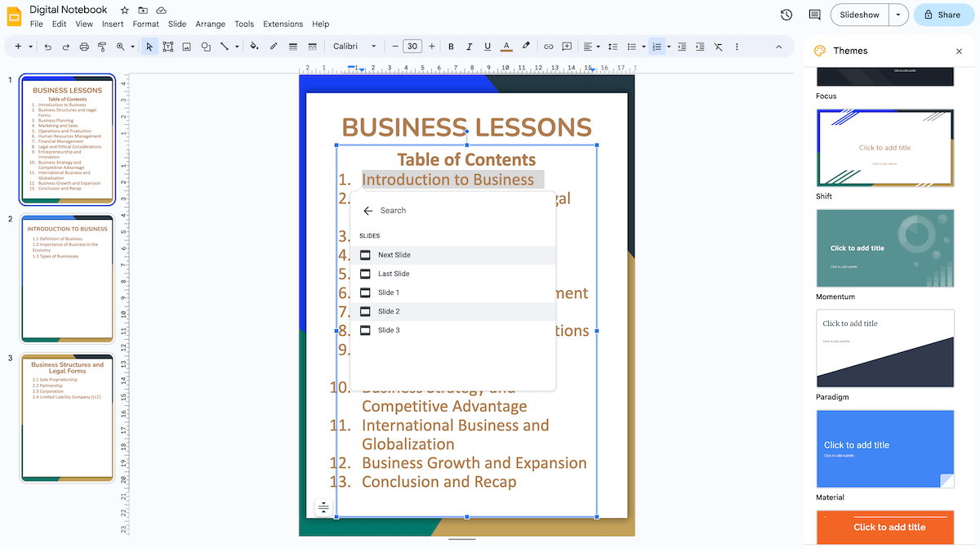
Task: Select the Insert shape tool
Action: (205, 47)
